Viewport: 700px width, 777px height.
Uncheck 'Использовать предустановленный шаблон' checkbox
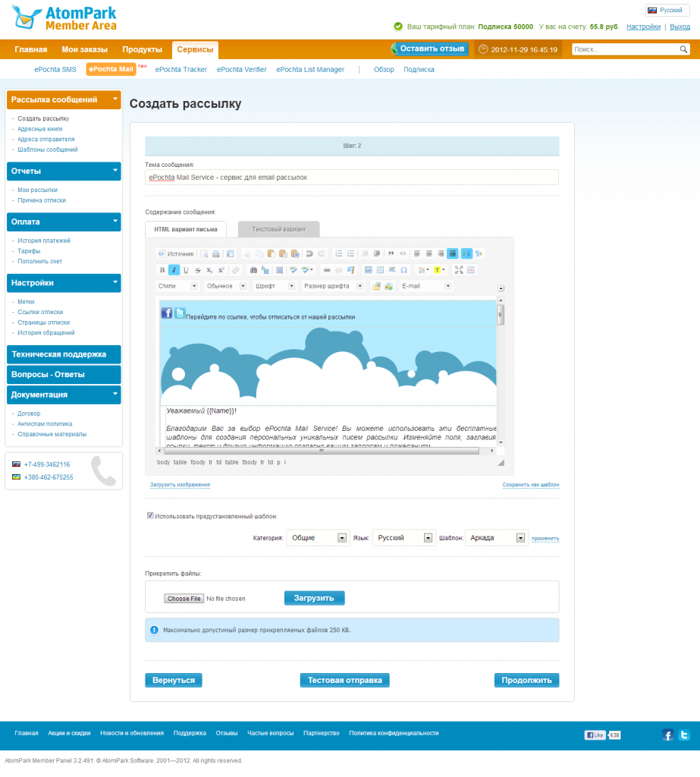[150, 516]
